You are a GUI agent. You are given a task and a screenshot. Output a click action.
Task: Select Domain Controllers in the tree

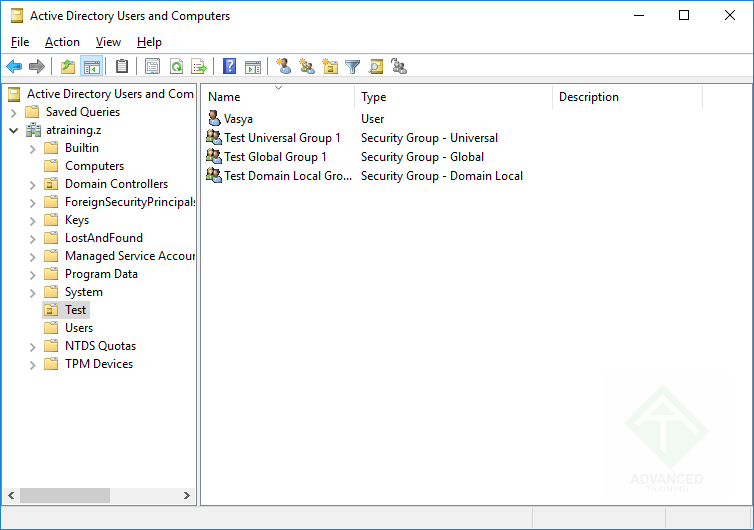point(116,184)
